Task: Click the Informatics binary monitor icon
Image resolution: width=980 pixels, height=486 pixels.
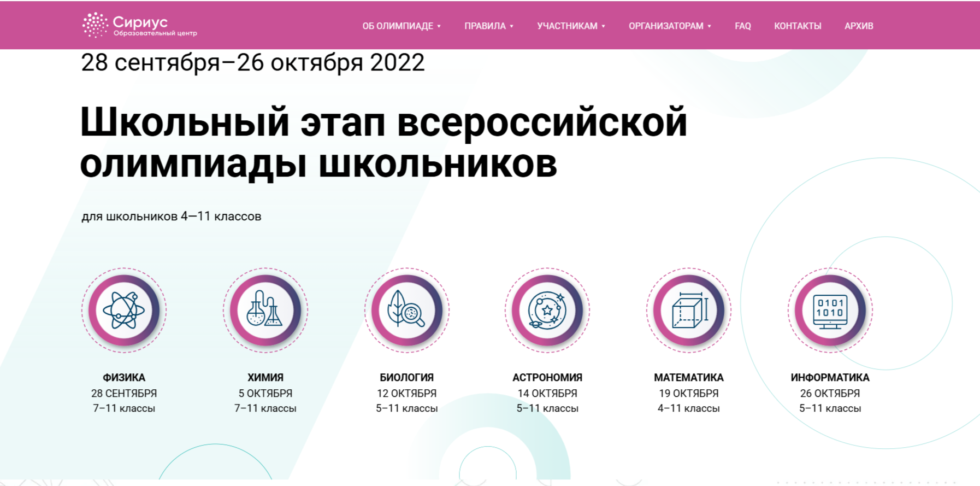Action: point(830,310)
